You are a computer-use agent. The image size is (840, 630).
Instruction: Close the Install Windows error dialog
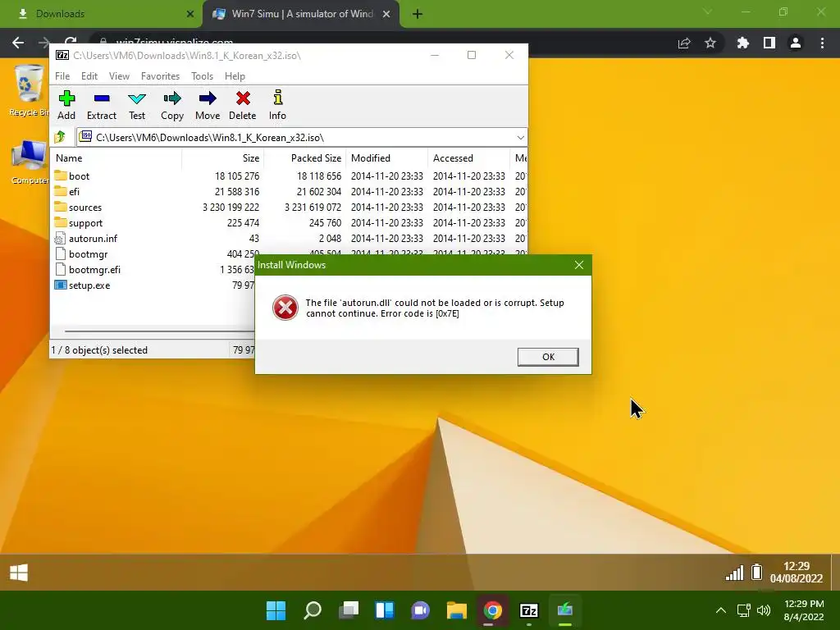[578, 265]
